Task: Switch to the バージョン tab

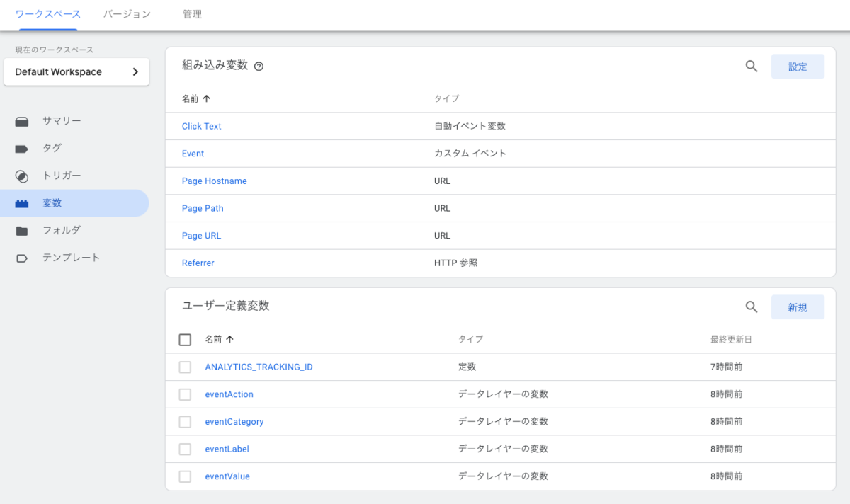Action: 126,13
